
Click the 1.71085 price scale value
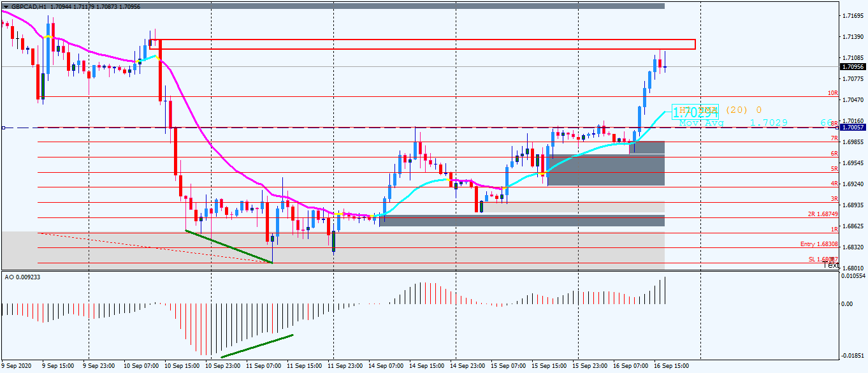(855, 58)
